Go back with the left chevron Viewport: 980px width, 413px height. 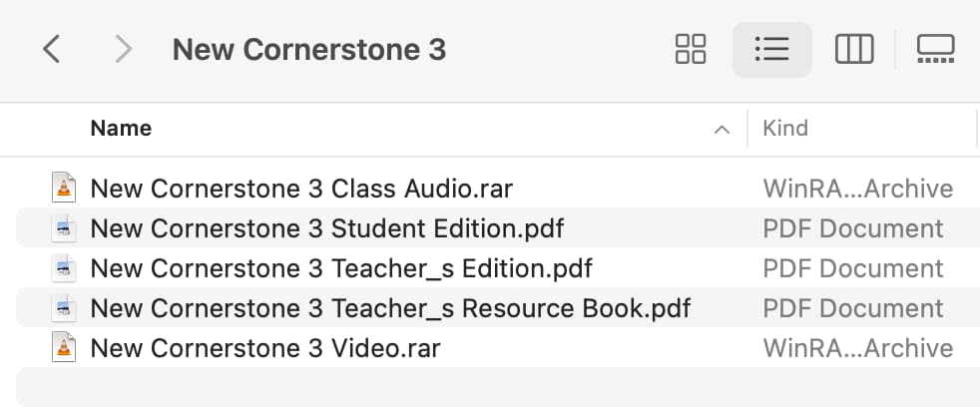click(x=51, y=49)
